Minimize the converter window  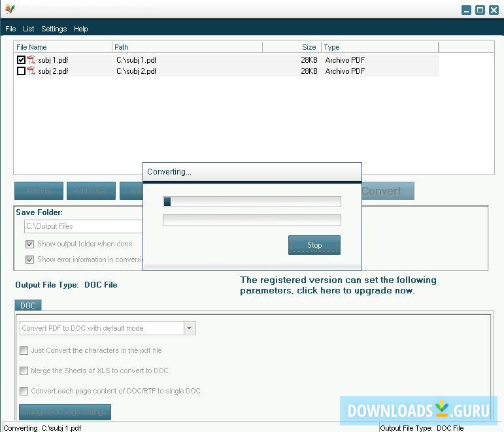point(466,10)
